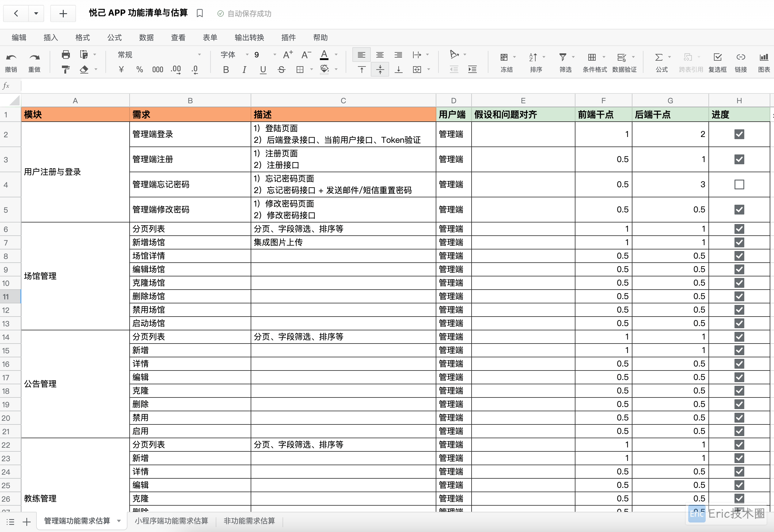Align cell content to bottom

coord(398,69)
